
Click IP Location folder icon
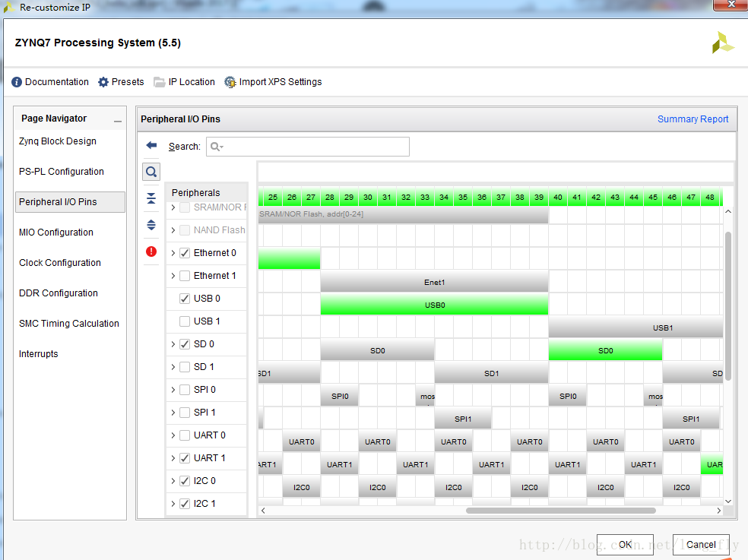click(x=159, y=82)
